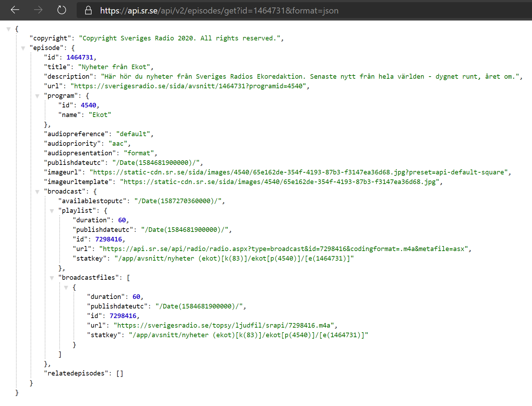The height and width of the screenshot is (406, 532).
Task: Click the episode id value 1464731
Action: tap(80, 57)
